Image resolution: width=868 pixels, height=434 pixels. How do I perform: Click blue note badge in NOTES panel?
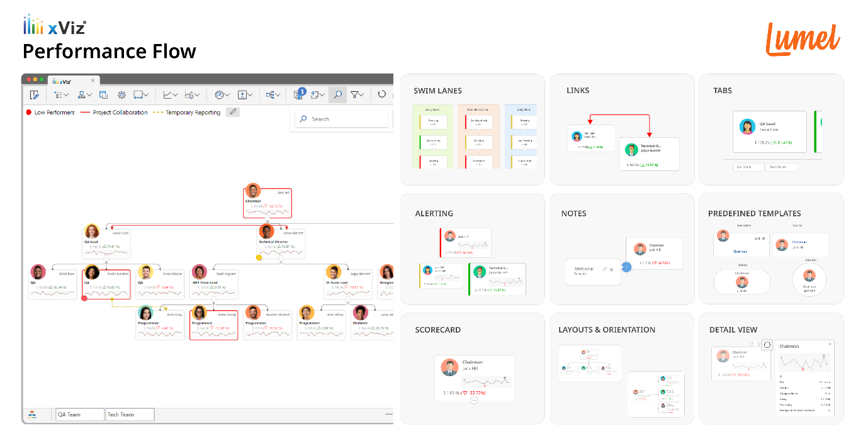click(x=625, y=267)
